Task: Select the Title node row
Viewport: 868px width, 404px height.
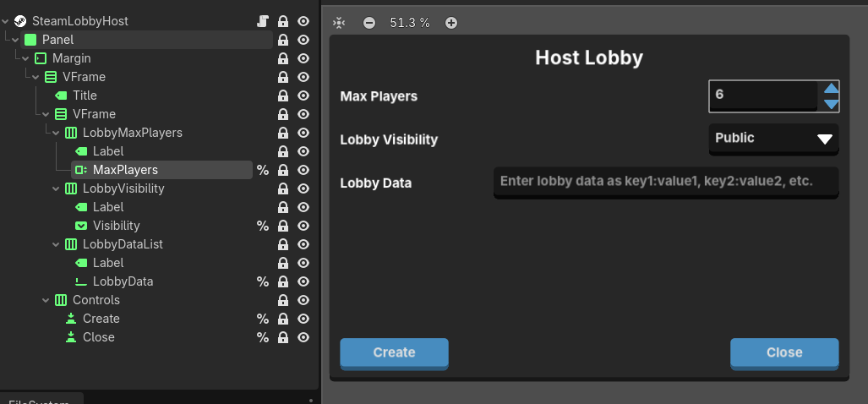Action: coord(85,96)
